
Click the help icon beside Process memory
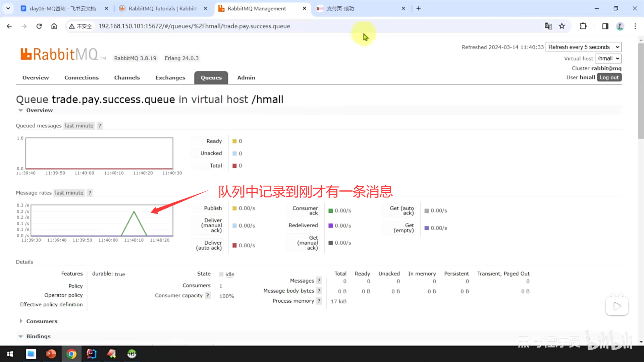coord(319,301)
